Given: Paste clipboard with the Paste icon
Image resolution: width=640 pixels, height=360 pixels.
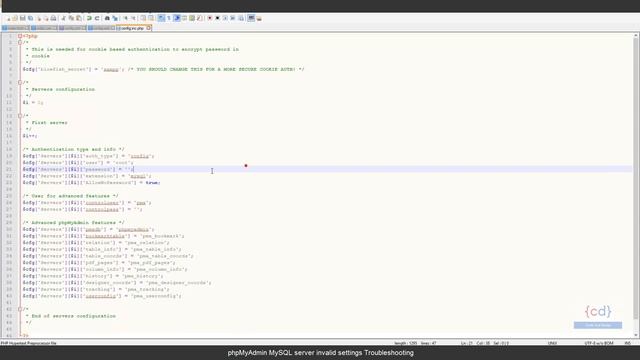Looking at the screenshot, I should pyautogui.click(x=79, y=18).
